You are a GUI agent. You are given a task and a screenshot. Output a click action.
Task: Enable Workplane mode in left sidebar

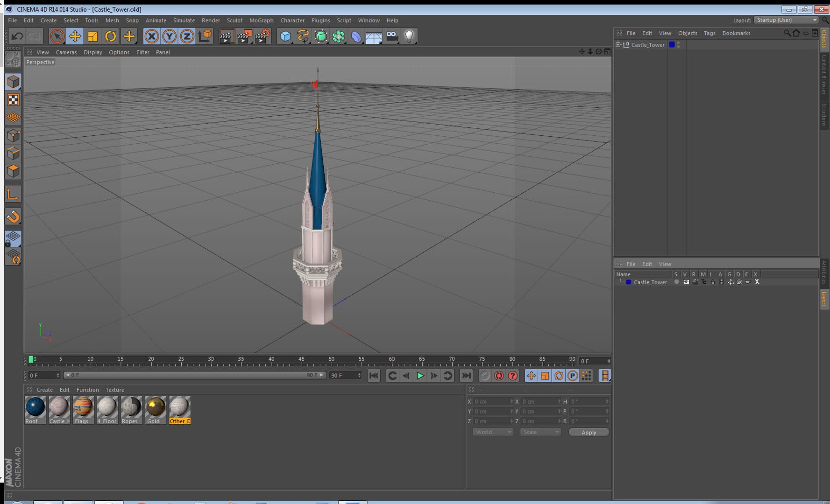[x=13, y=118]
